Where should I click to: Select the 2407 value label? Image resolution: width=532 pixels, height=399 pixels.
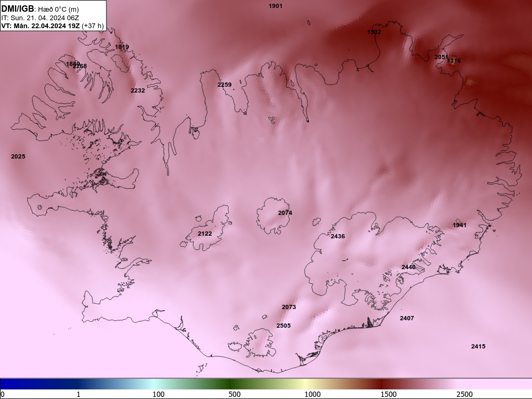click(x=407, y=318)
